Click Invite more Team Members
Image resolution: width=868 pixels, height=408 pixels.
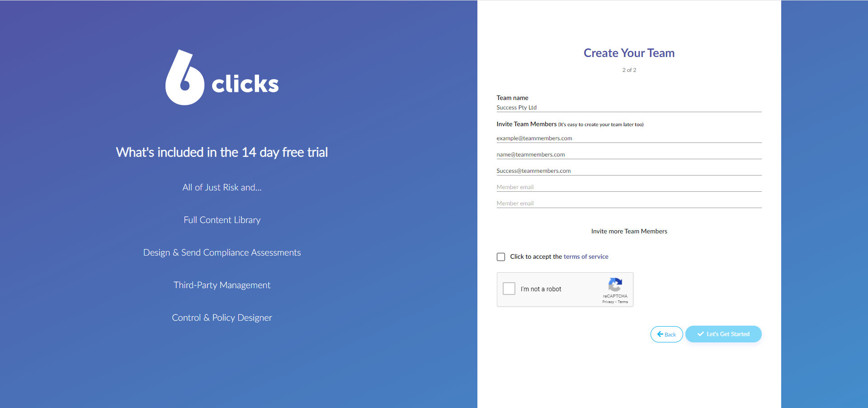(629, 231)
